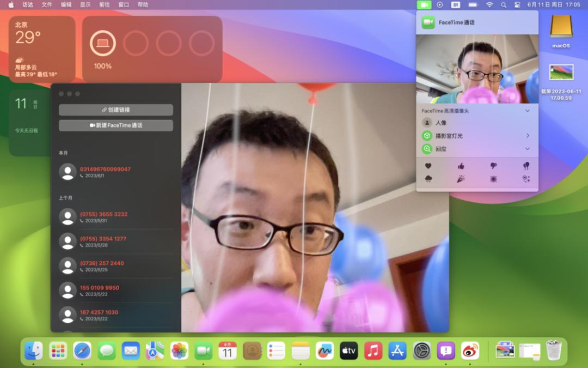Screen dimensions: 588x368
Task: Open Freeform from the Dock
Action: (x=324, y=351)
